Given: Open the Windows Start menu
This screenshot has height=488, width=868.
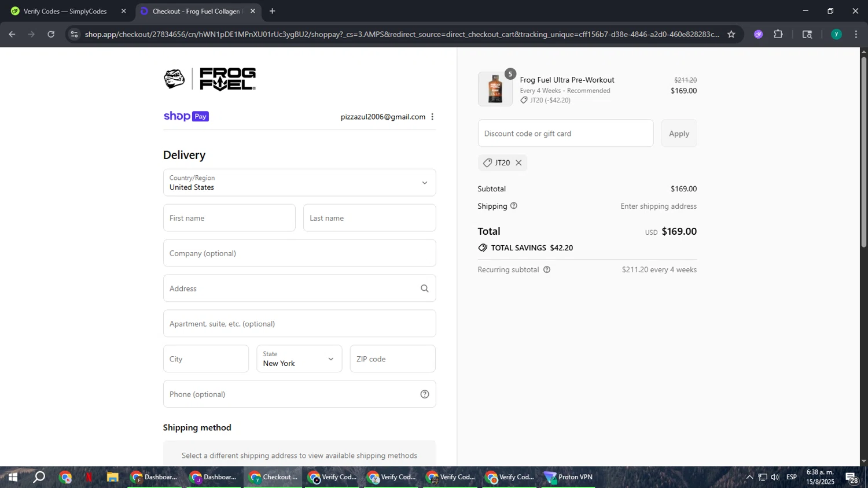Looking at the screenshot, I should (12, 477).
